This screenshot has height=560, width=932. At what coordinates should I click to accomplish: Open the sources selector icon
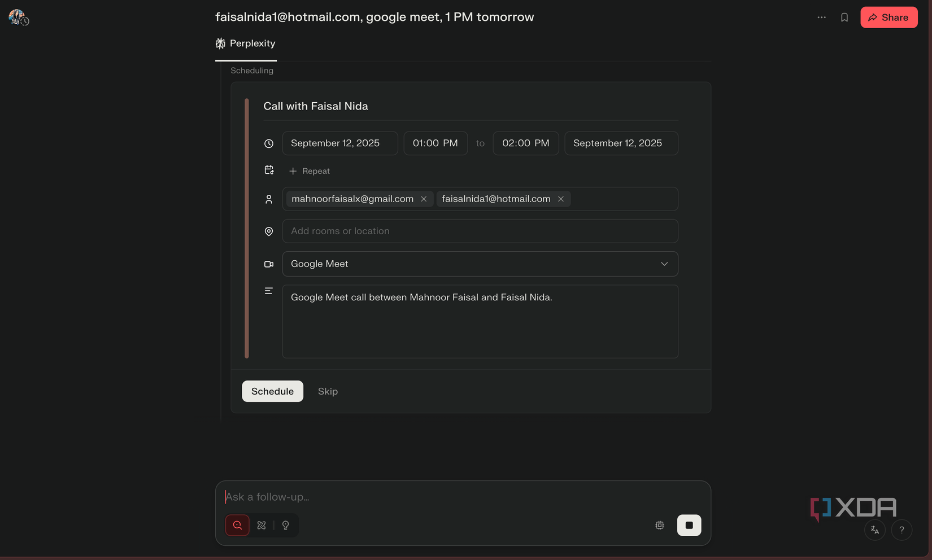[261, 525]
